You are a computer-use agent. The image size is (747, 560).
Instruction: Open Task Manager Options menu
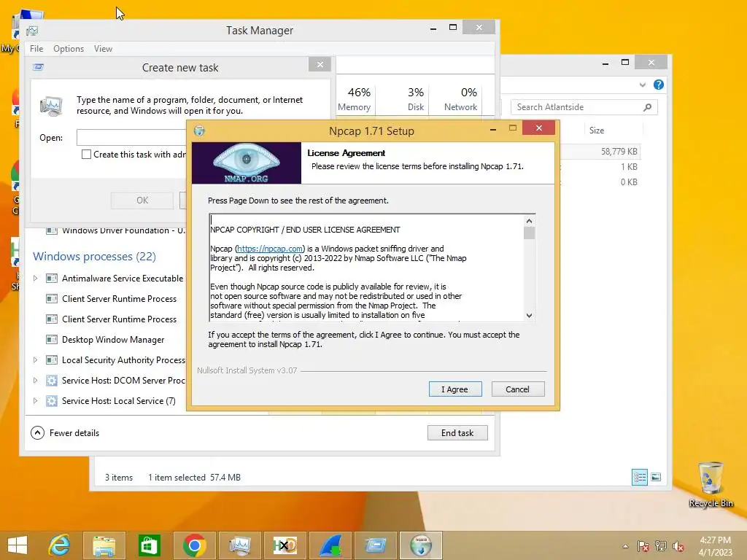point(69,49)
